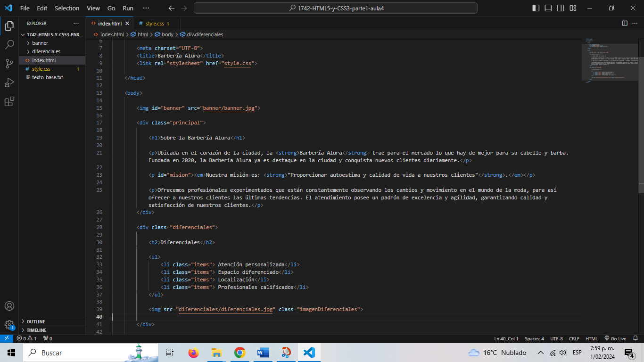
Task: Open the File menu
Action: [25, 8]
